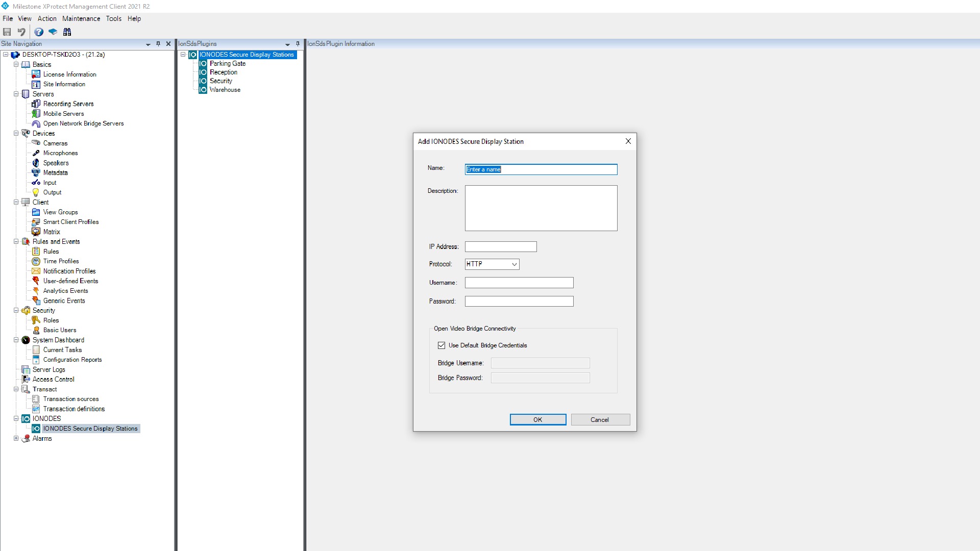This screenshot has height=551, width=980.
Task: Select Analytics Events item
Action: click(65, 291)
